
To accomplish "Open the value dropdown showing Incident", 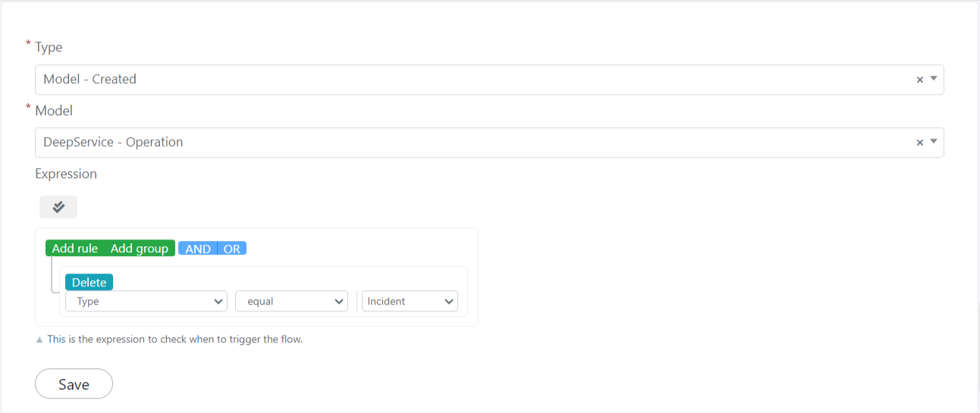I will pos(410,301).
